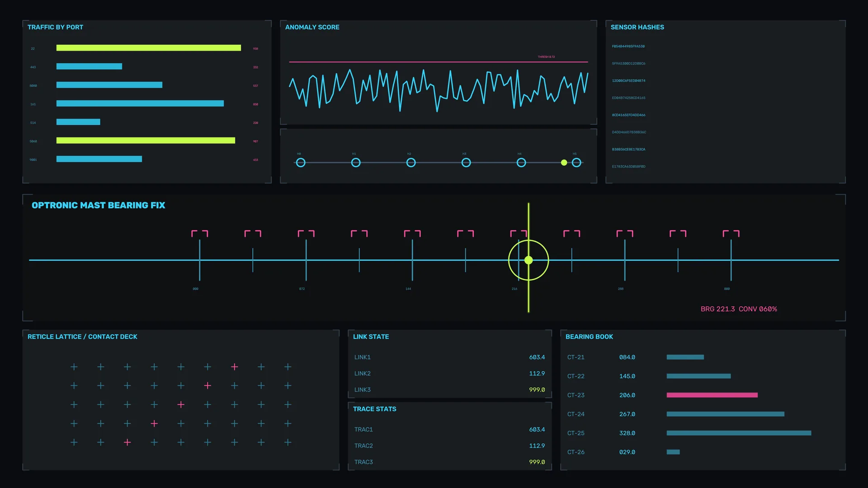Click the TRAC1 row label
This screenshot has height=488, width=868.
click(363, 429)
